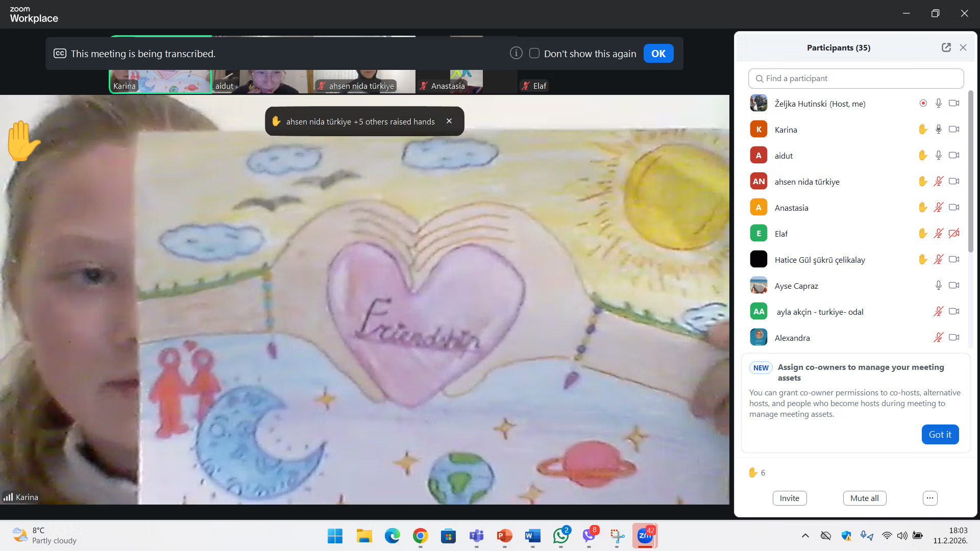Viewport: 980px width, 551px height.
Task: Open WhatsApp from the taskbar
Action: 561,536
